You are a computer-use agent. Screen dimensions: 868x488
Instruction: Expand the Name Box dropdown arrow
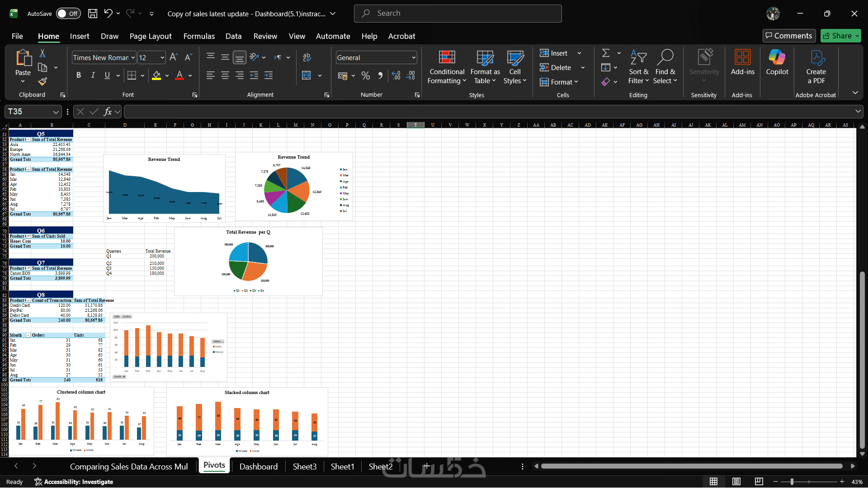click(56, 112)
